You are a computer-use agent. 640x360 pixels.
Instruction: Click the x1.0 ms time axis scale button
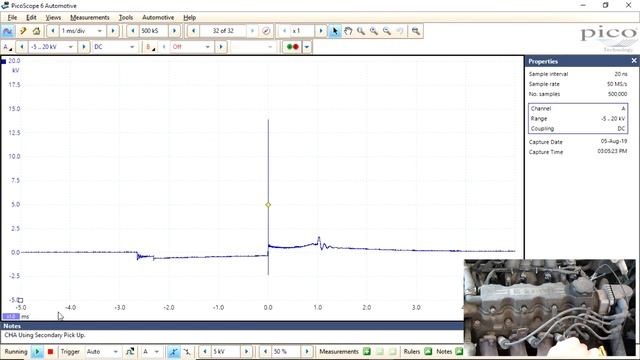pos(11,316)
